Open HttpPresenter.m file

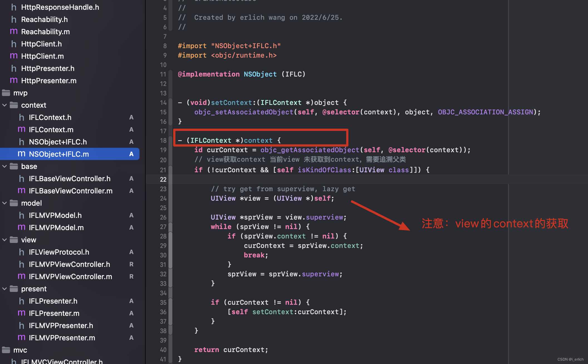pos(49,80)
